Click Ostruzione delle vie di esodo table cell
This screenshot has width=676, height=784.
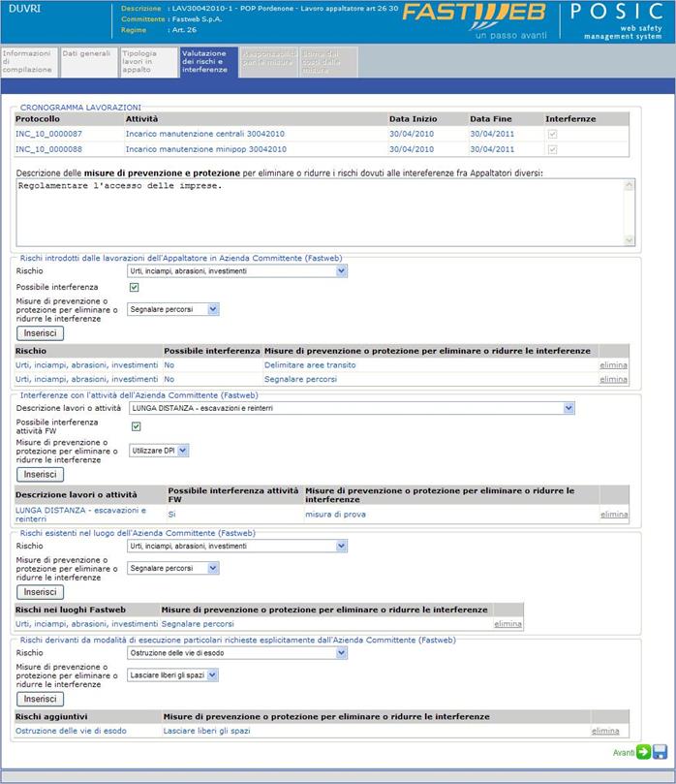[x=71, y=731]
